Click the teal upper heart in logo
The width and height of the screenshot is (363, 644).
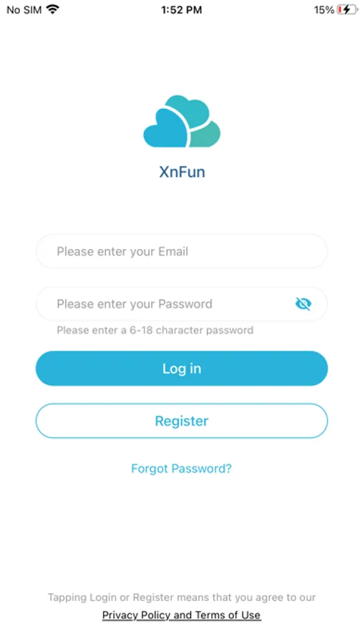(190, 110)
